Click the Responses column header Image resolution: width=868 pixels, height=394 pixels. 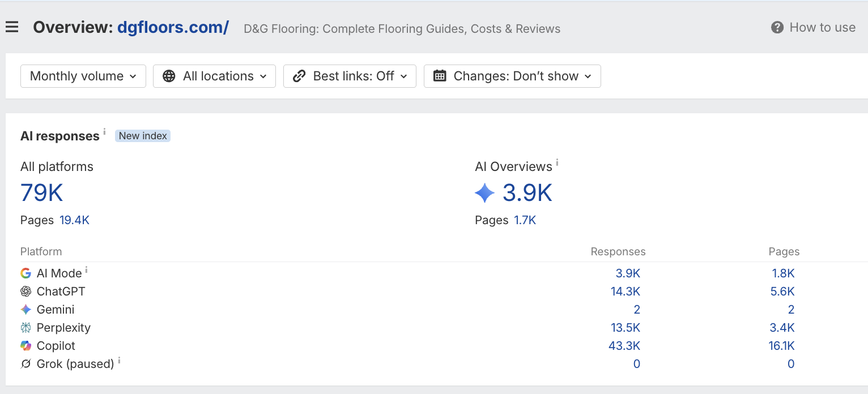(x=618, y=251)
